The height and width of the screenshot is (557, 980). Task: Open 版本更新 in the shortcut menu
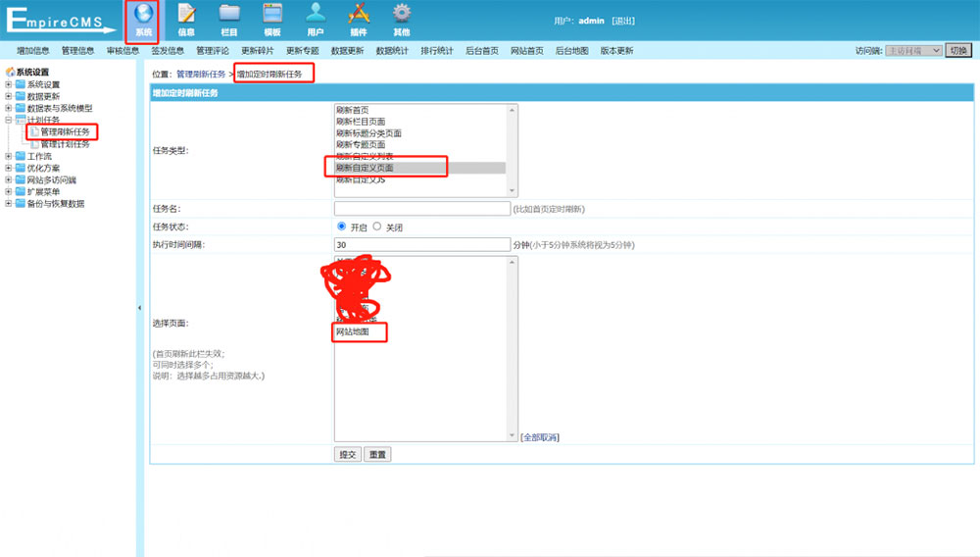tap(616, 51)
